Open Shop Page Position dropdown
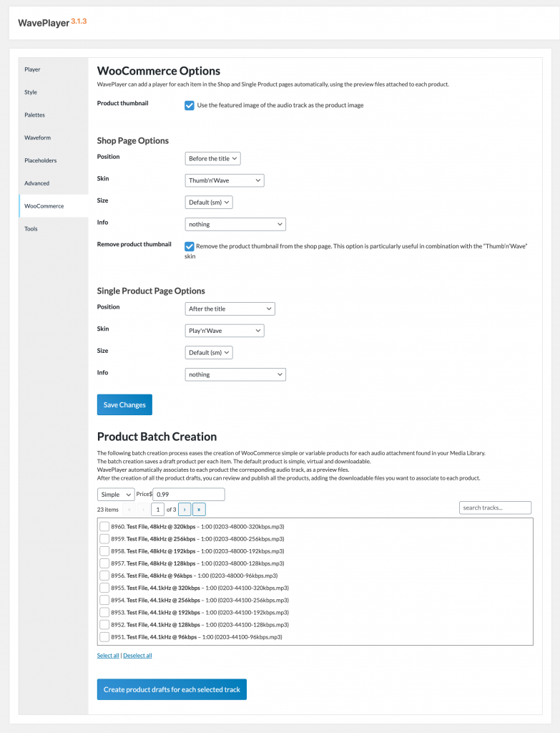The height and width of the screenshot is (733, 560). (x=212, y=158)
